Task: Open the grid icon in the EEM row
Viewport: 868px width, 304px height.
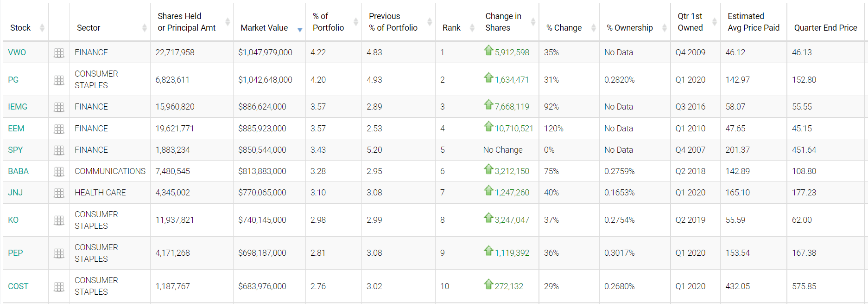Action: (x=59, y=129)
